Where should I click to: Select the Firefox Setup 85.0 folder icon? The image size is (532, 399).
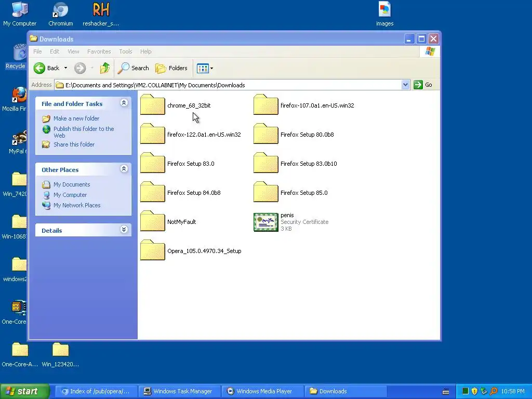pos(265,192)
